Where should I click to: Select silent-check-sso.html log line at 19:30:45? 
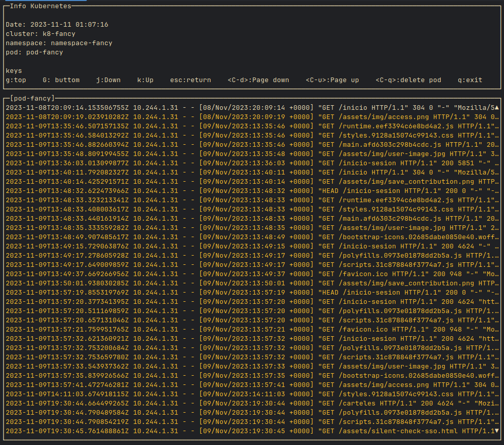[252, 431]
